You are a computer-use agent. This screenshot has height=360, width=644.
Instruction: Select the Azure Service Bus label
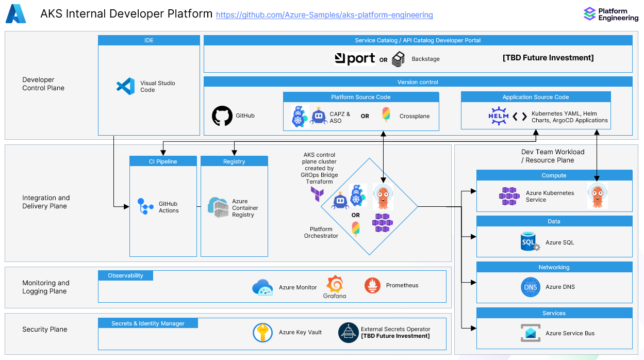point(570,333)
